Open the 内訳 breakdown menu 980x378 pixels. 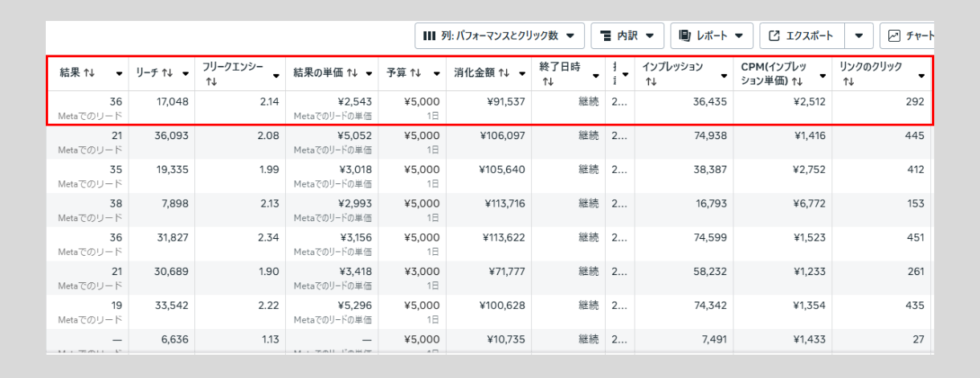[627, 35]
